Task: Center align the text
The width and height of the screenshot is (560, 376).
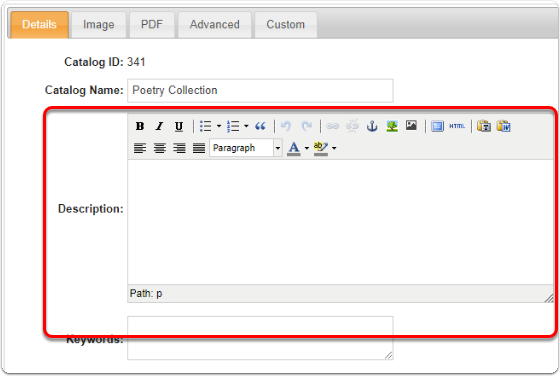Action: click(x=160, y=148)
